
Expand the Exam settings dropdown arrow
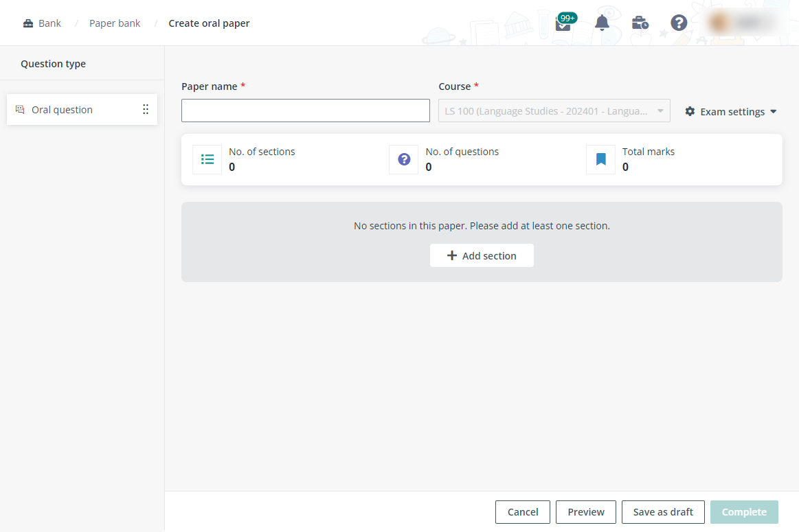pos(773,111)
